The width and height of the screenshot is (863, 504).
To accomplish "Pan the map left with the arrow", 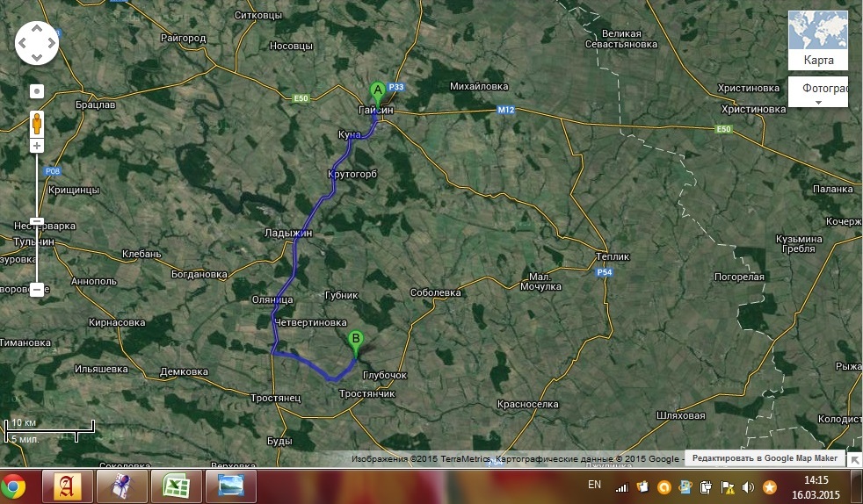I will point(24,43).
